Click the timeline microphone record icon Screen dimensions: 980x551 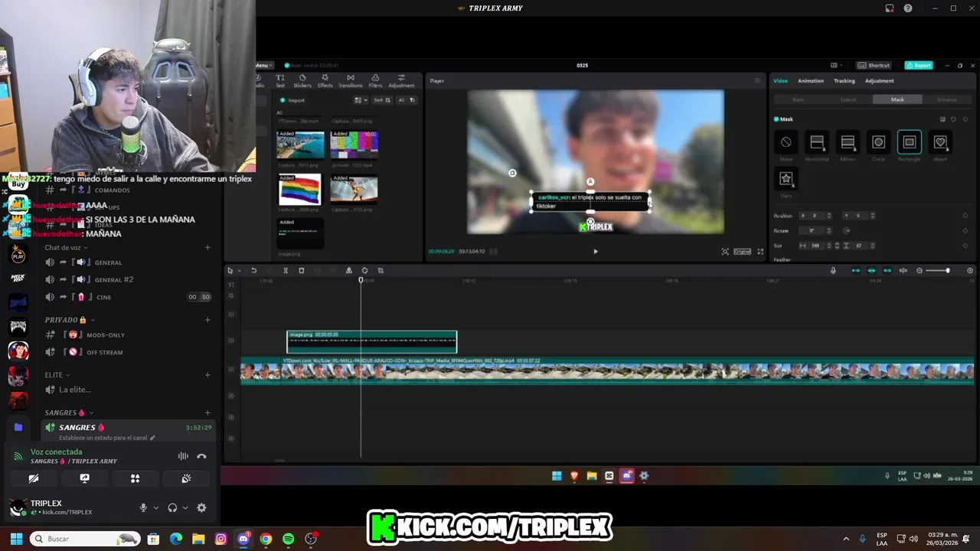tap(833, 270)
